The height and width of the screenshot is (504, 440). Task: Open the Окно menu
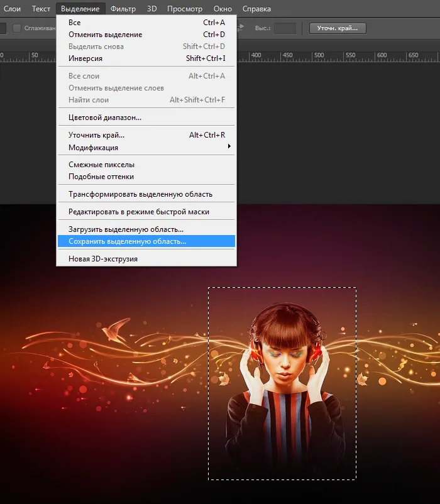(x=223, y=9)
